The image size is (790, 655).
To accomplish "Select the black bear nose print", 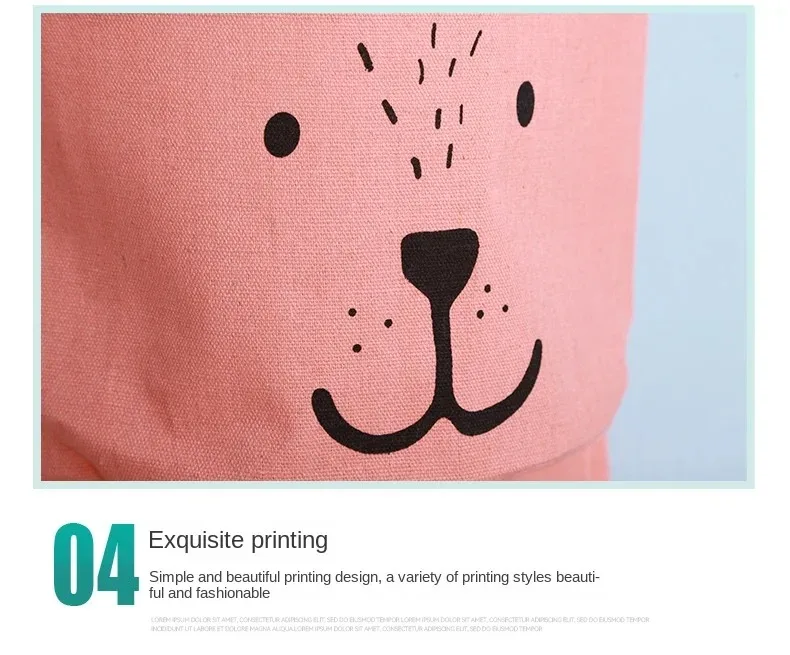I will point(439,262).
